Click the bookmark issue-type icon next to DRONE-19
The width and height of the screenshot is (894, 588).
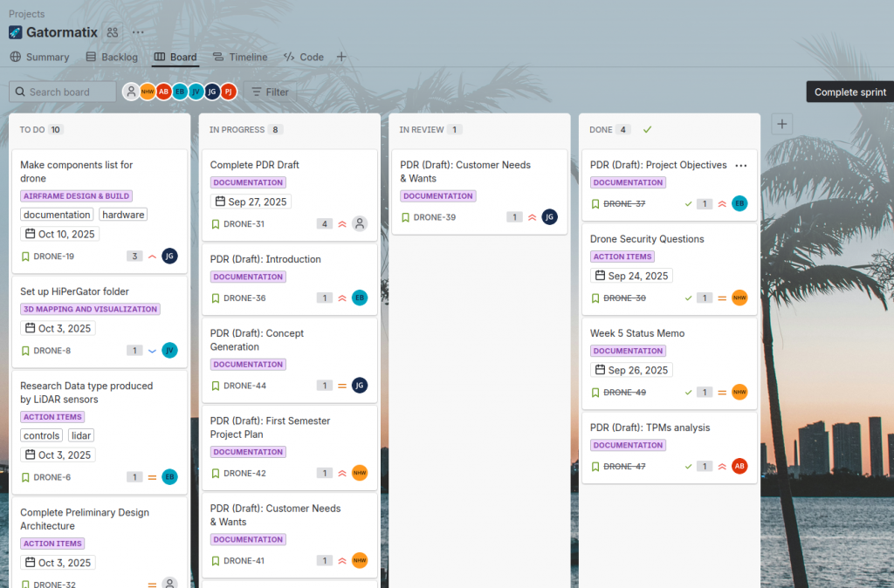coord(25,256)
